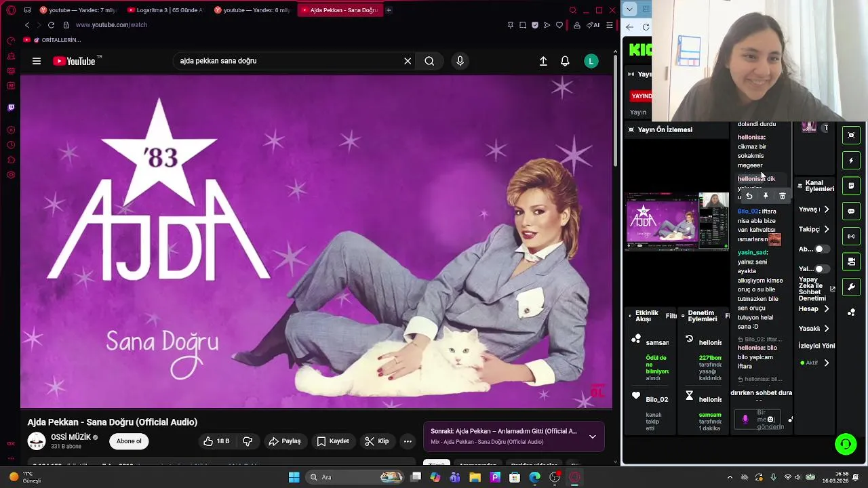Expand the Aktif viewers chevron
This screenshot has height=488, width=868.
click(826, 363)
